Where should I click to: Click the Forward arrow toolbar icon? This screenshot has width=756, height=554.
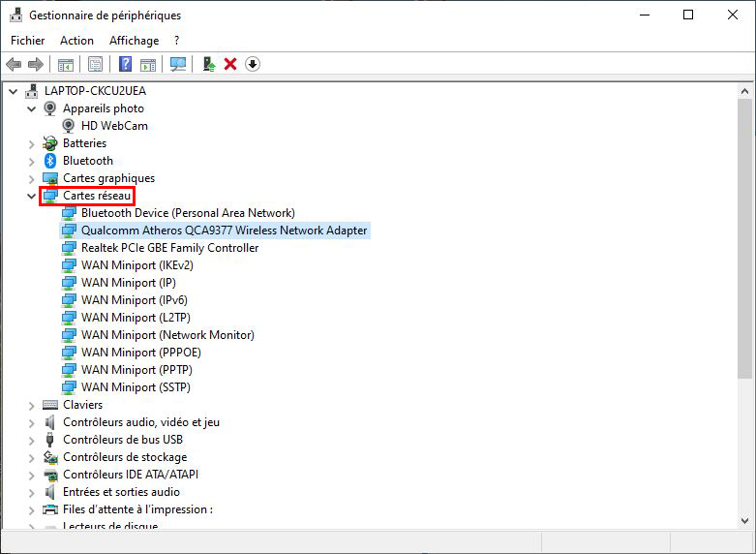pyautogui.click(x=36, y=64)
